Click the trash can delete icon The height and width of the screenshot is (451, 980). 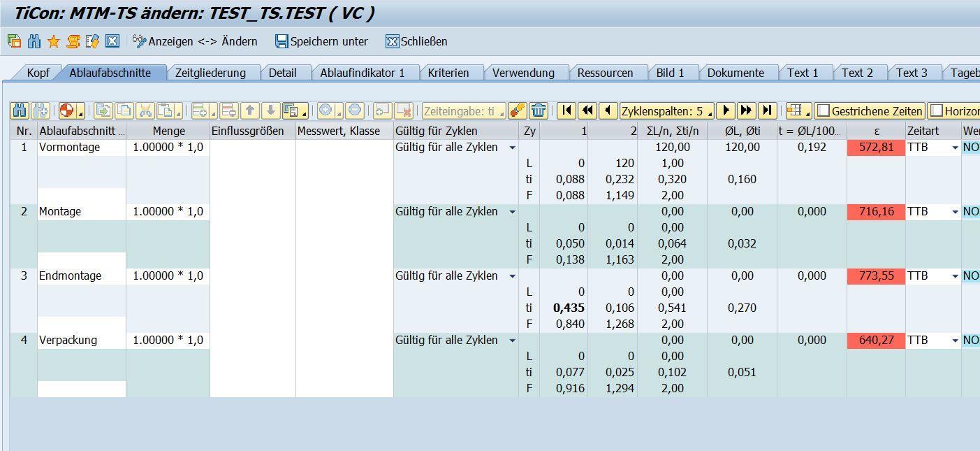pyautogui.click(x=538, y=110)
